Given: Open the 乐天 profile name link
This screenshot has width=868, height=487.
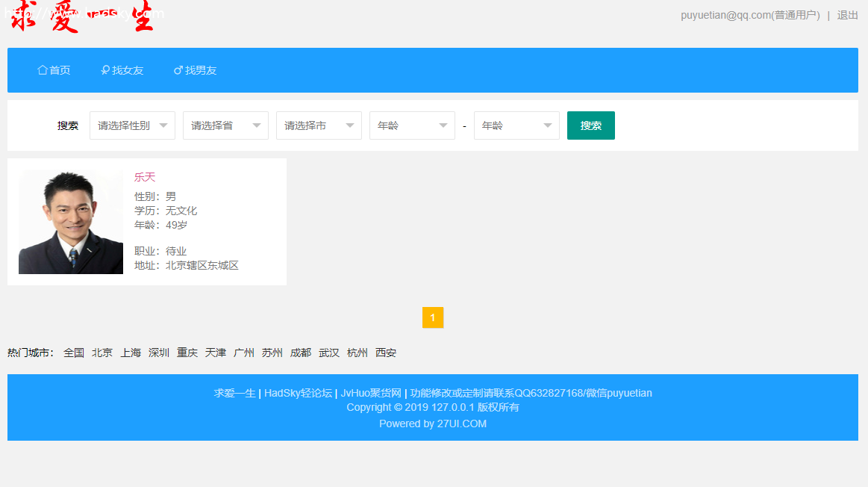Looking at the screenshot, I should click(x=145, y=177).
